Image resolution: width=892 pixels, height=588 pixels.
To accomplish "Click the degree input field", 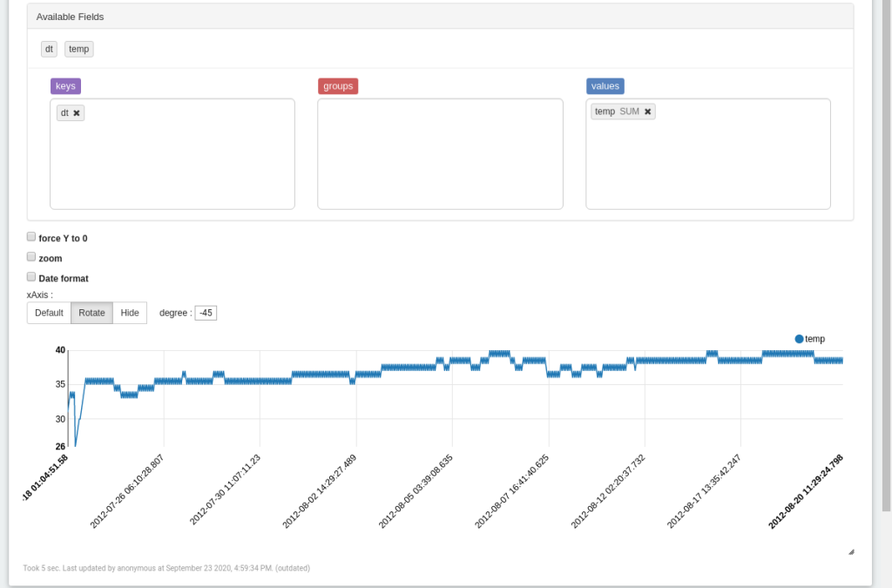I will tap(206, 313).
